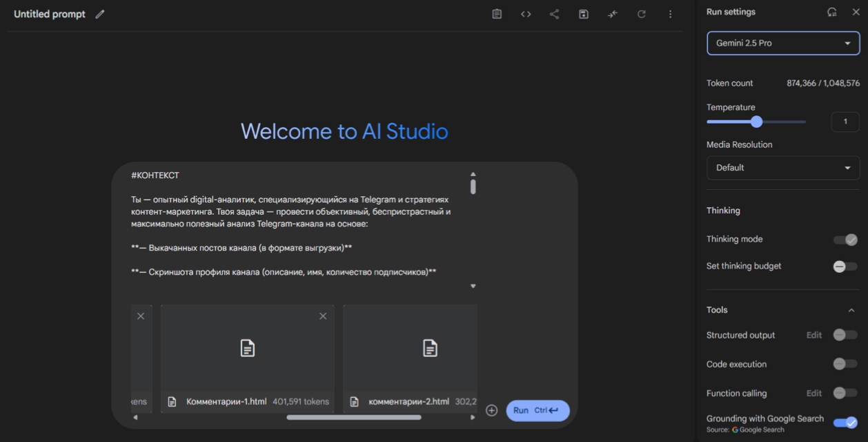Toggle Thinking mode switch

845,240
